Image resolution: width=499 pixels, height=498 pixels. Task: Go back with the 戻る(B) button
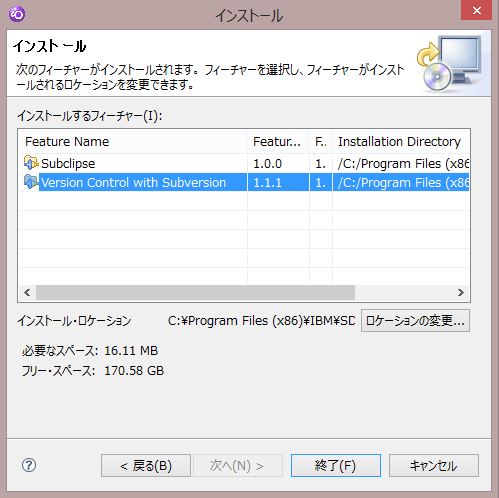[146, 465]
